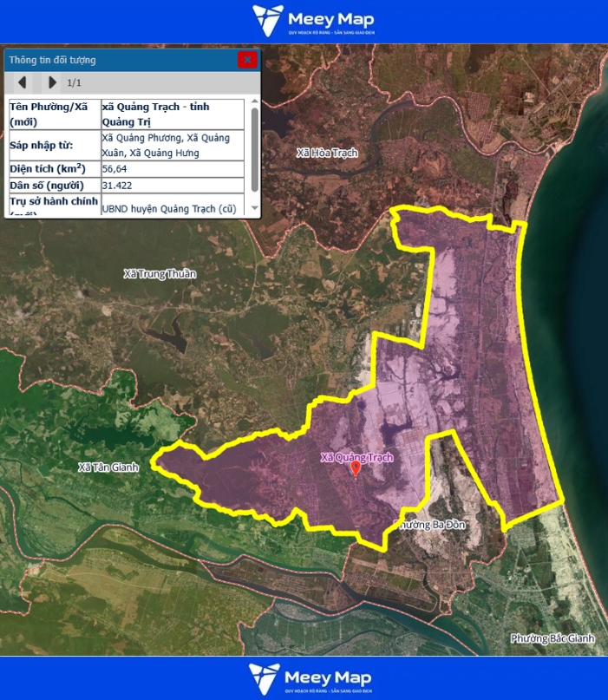
Task: Click the Dân số value 31.422 cell
Action: pyautogui.click(x=172, y=186)
